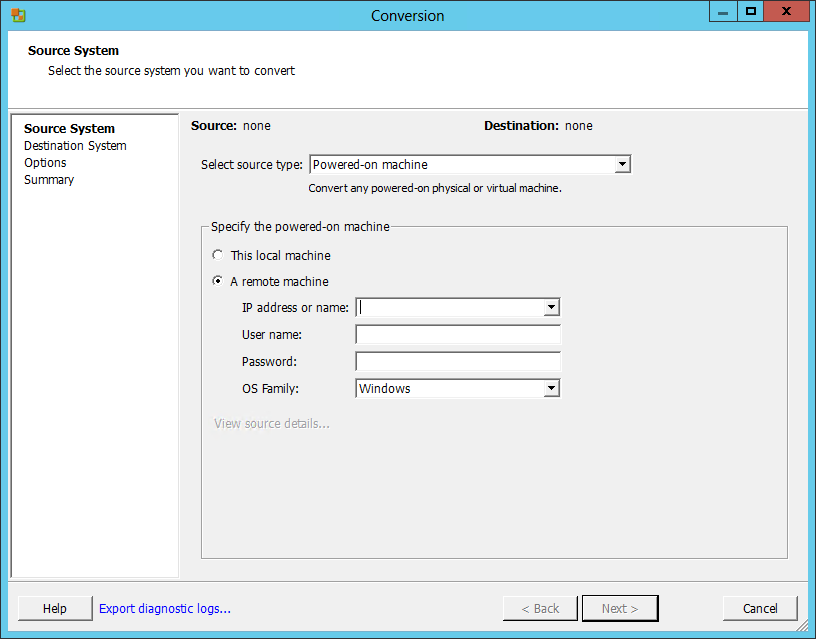Image resolution: width=816 pixels, height=639 pixels.
Task: Click the 'Specify the powered-on machine' group label
Action: (x=300, y=227)
